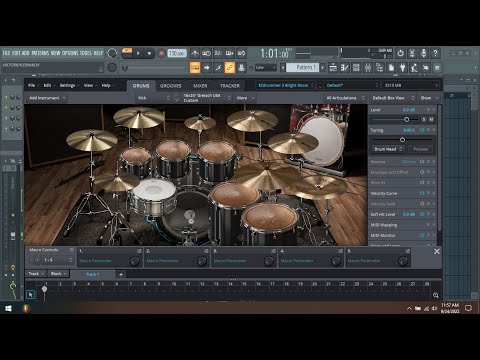The width and height of the screenshot is (480, 360).
Task: Open EZdrummer Settings menu
Action: point(68,85)
